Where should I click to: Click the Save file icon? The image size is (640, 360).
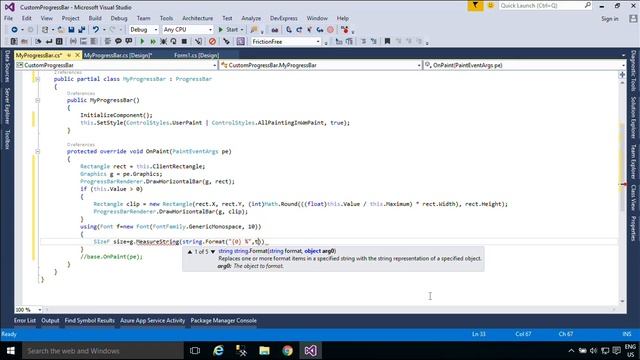point(71,29)
